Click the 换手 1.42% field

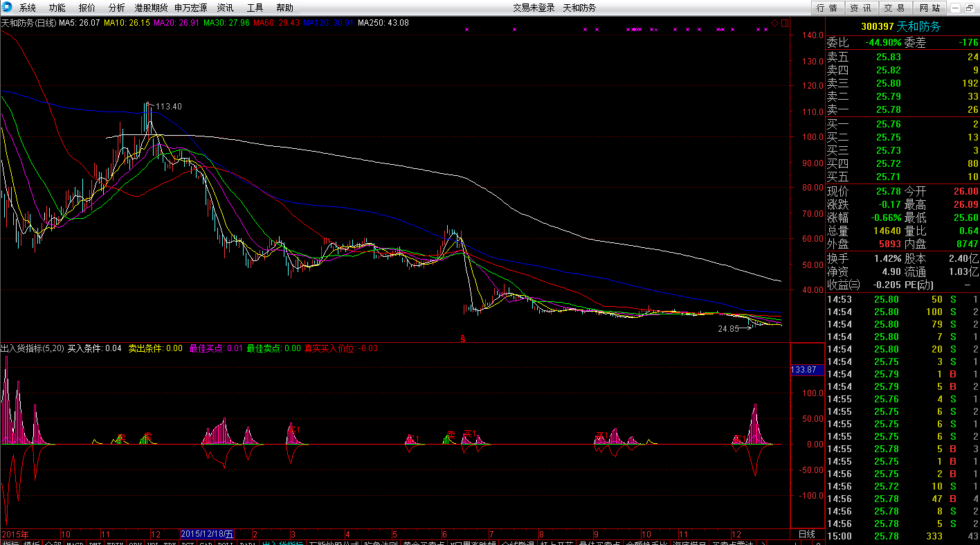[x=864, y=258]
